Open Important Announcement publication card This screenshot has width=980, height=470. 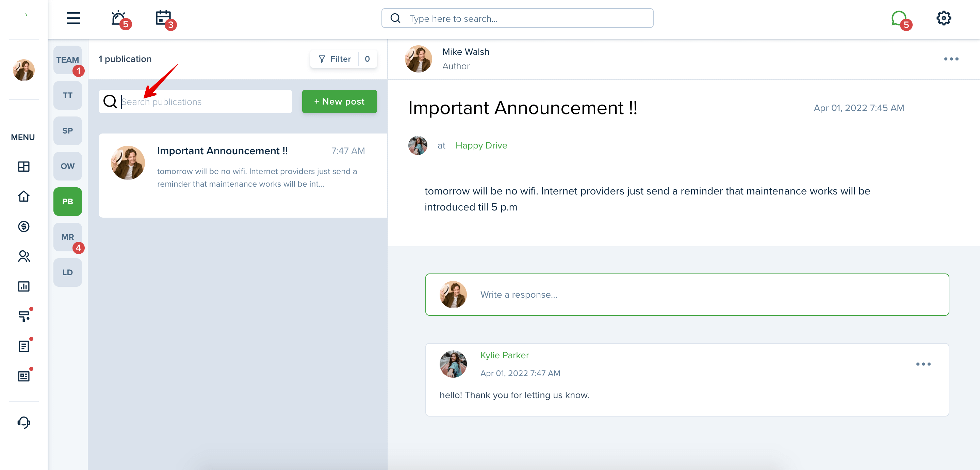point(243,175)
